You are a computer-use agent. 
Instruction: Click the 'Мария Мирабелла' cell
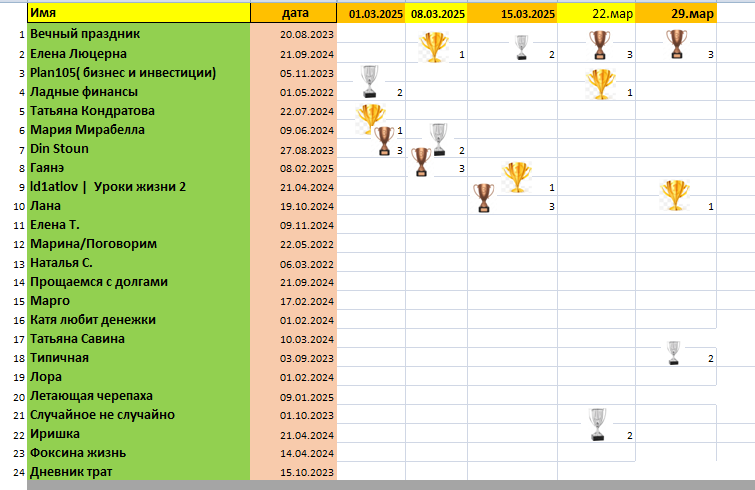coord(139,129)
